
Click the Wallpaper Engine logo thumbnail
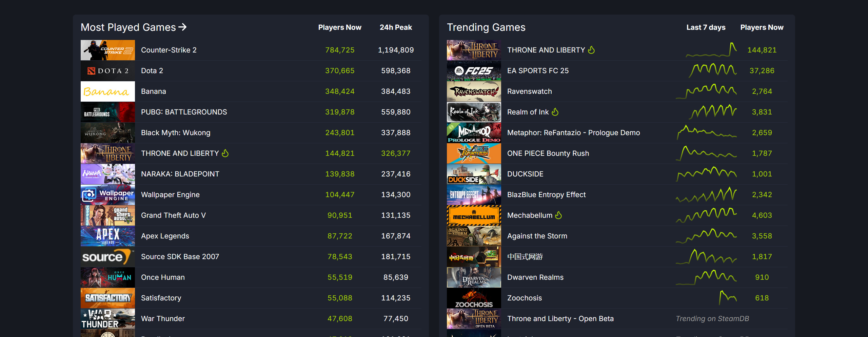tap(108, 195)
